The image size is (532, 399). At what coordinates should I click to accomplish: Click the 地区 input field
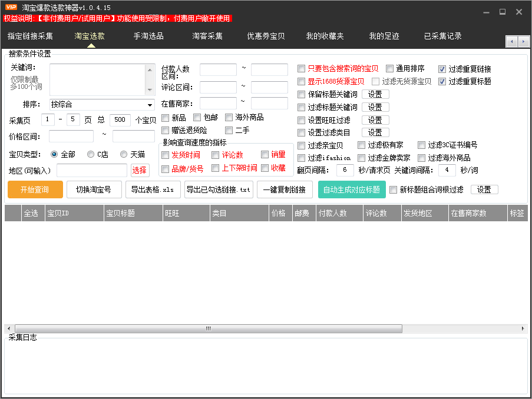pyautogui.click(x=92, y=170)
